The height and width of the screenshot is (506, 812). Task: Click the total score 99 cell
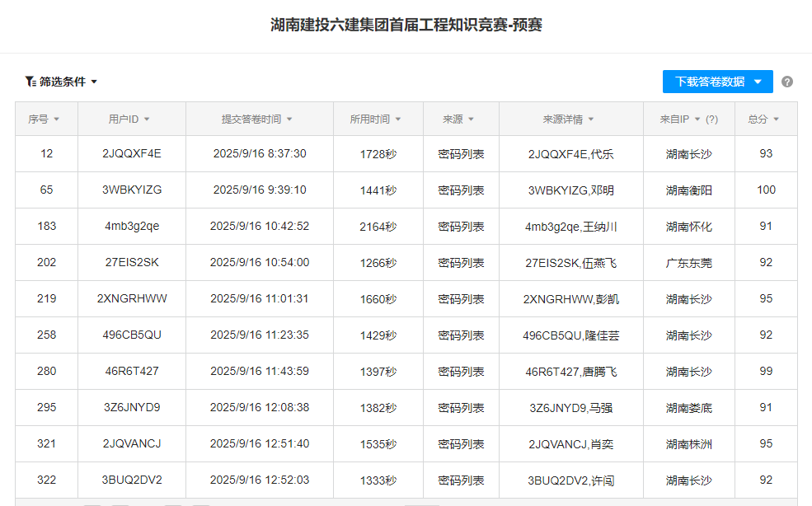click(766, 372)
